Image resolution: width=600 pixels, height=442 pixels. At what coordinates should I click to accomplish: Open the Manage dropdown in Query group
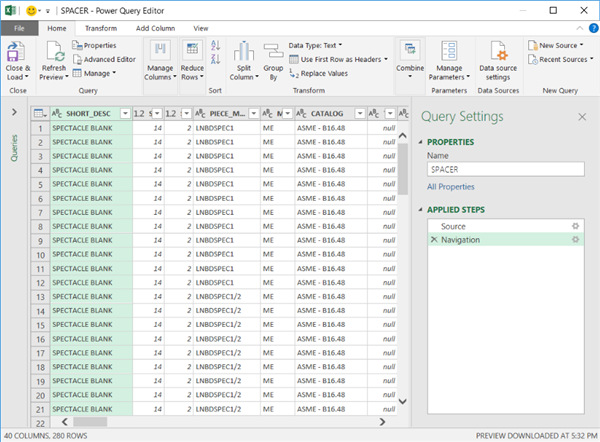(94, 73)
